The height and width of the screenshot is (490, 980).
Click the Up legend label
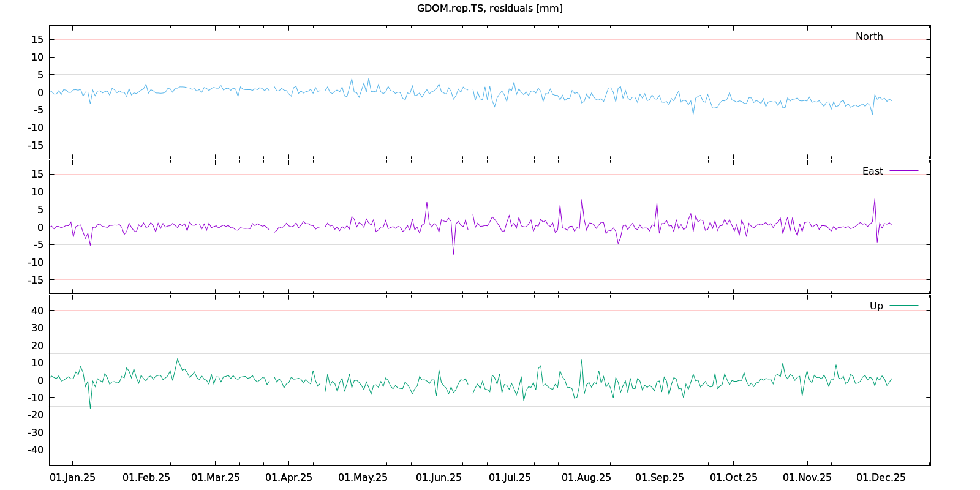click(x=876, y=306)
